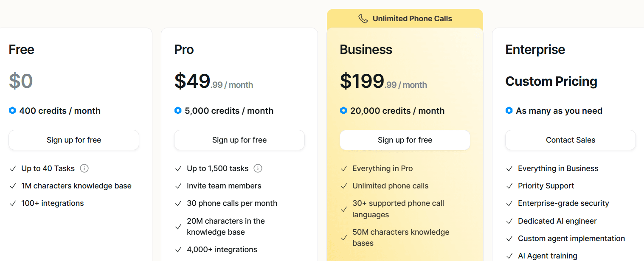Click the checkmark next to 4,000+ integrations
The image size is (644, 261).
point(178,249)
